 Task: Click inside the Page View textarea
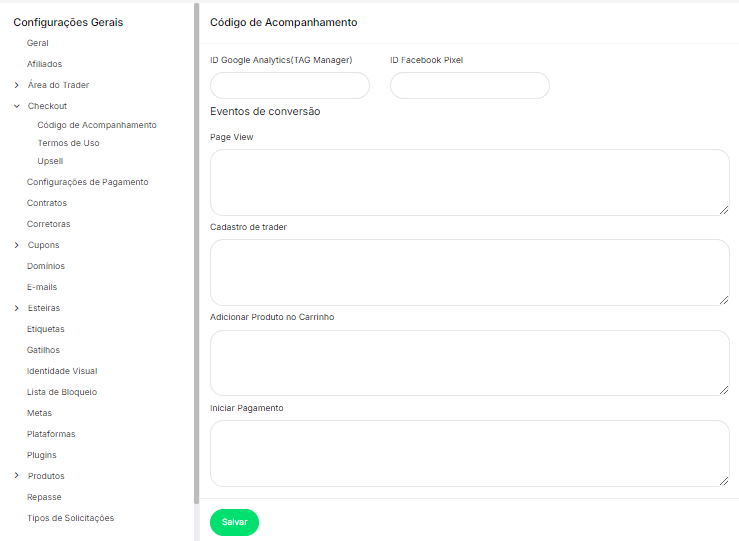pos(469,182)
